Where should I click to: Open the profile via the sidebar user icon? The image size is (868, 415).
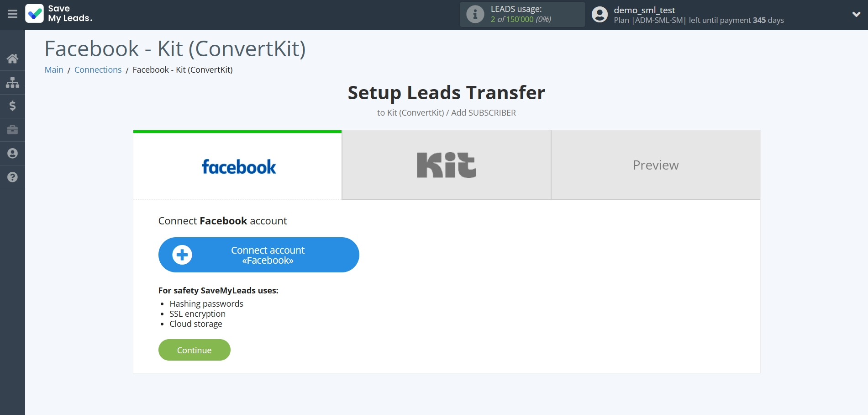12,154
